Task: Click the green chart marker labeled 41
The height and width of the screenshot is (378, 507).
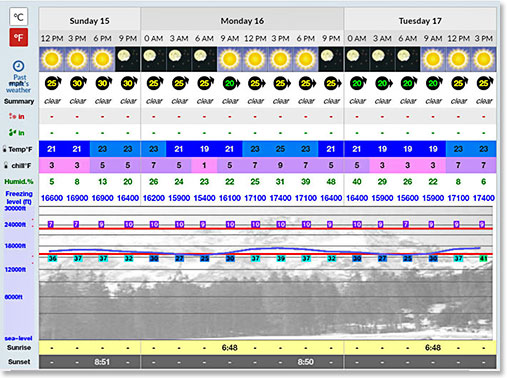Action: [x=484, y=258]
